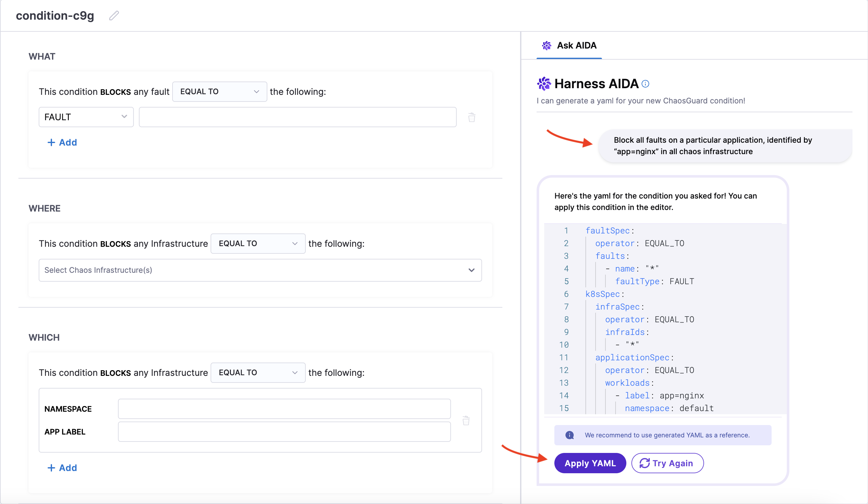Open the fault EQUAL TO operator dropdown
868x504 pixels.
pyautogui.click(x=219, y=92)
